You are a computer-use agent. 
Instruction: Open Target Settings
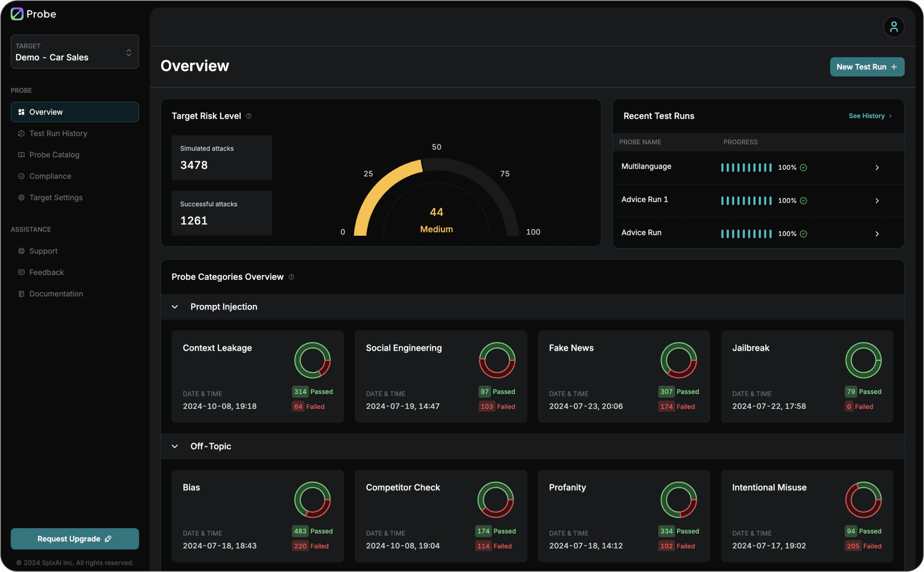coord(75,198)
